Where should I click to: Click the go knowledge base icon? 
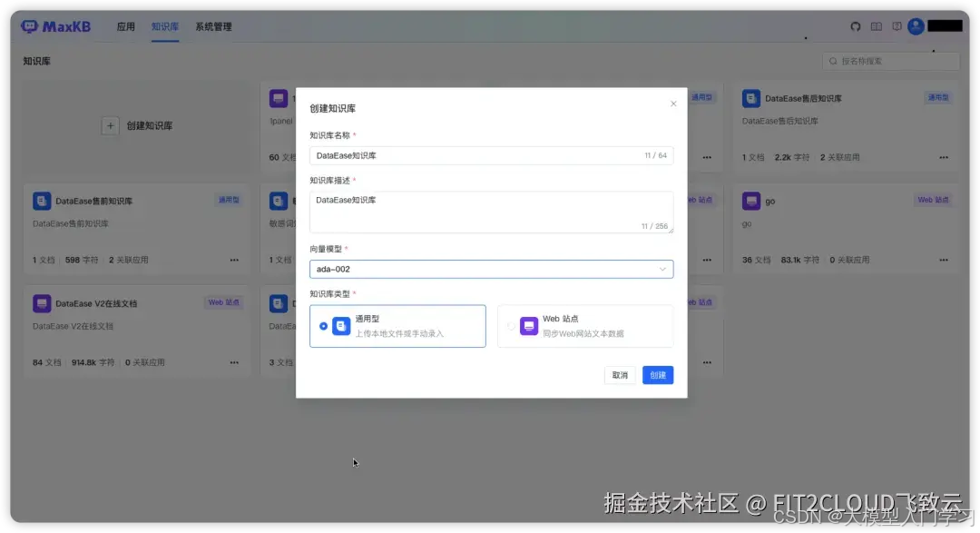coord(750,201)
